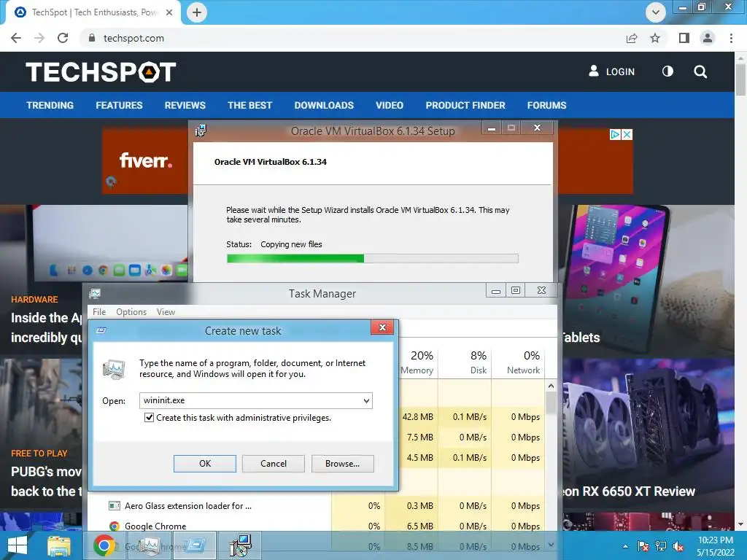The image size is (747, 560).
Task: Sort by Memory column
Action: (x=417, y=363)
